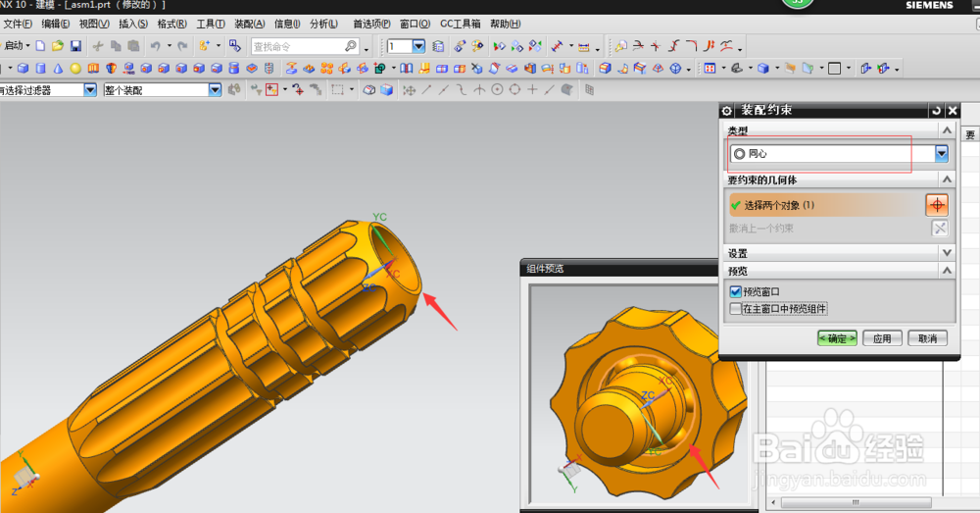980x513 pixels.
Task: Search commands with magnifier icon
Action: [x=351, y=46]
